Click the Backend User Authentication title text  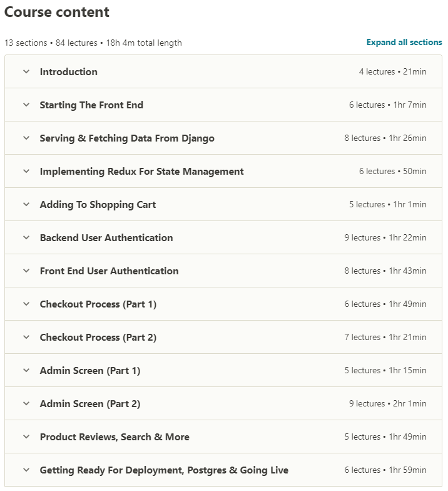pyautogui.click(x=106, y=238)
